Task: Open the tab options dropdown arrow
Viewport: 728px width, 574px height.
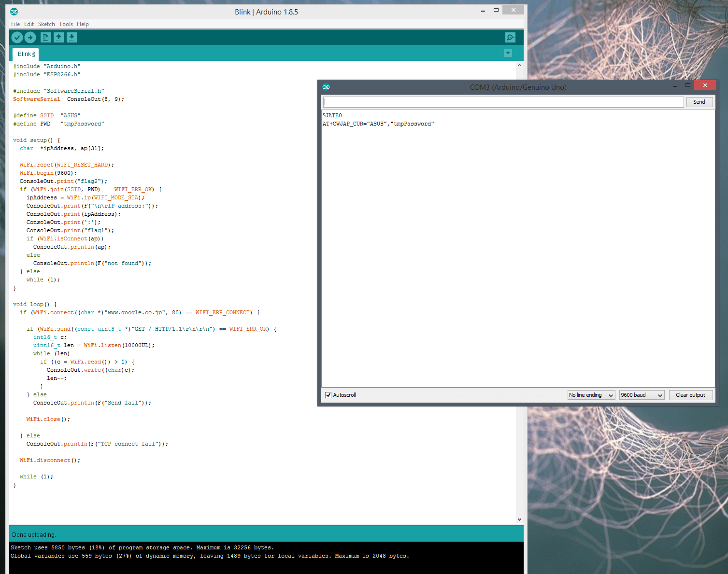Action: coord(508,53)
